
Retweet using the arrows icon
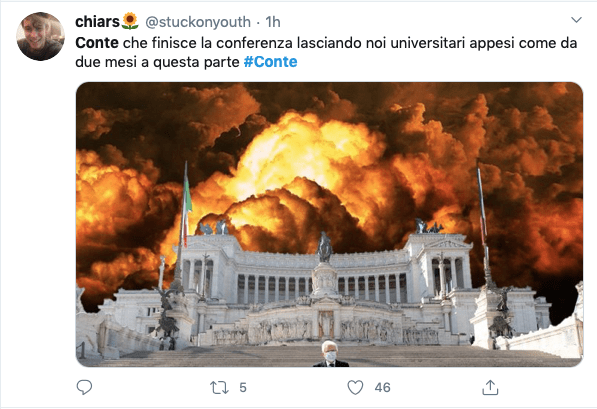219,388
